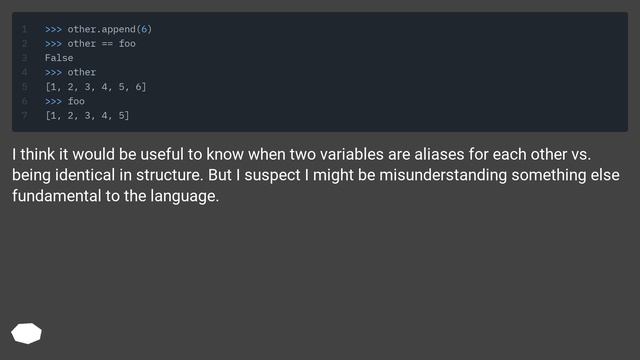Click the 'False' output in code block
The image size is (640, 360).
(59, 58)
